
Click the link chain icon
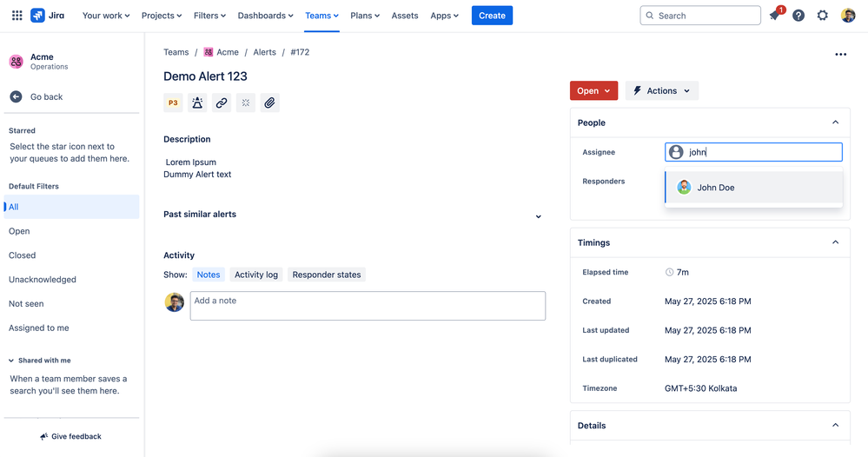coord(222,103)
